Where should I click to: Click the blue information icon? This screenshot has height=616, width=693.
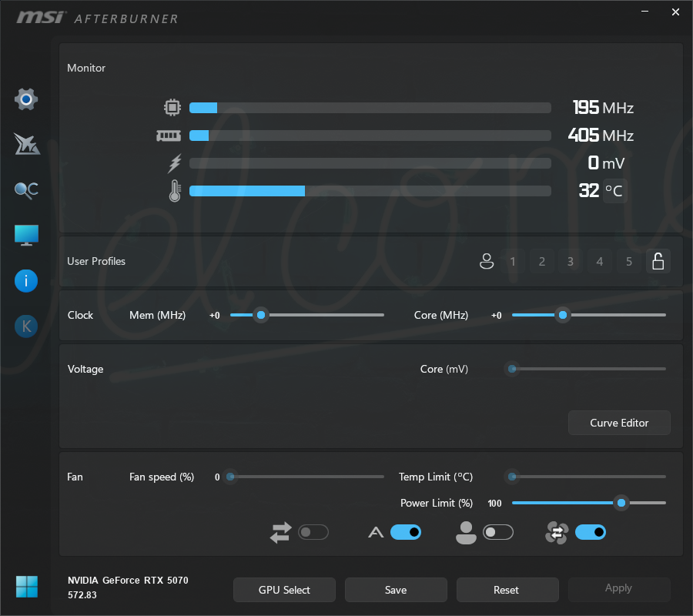click(26, 281)
